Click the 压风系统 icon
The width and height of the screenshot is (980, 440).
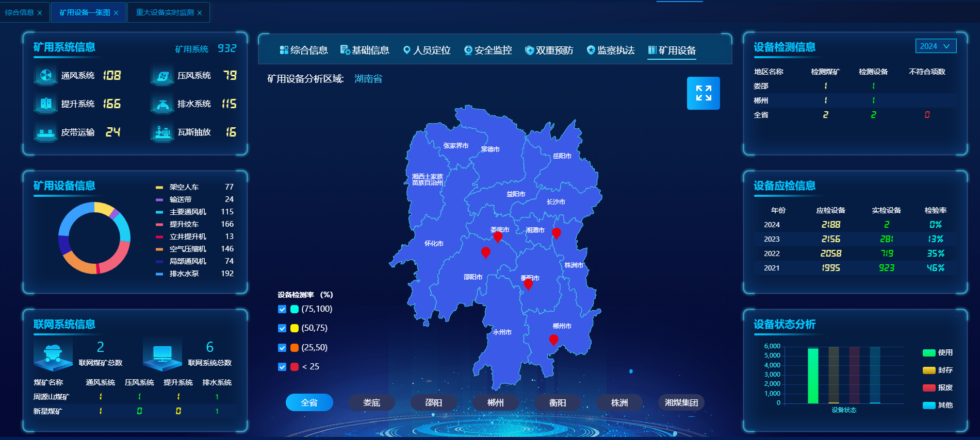tap(162, 76)
